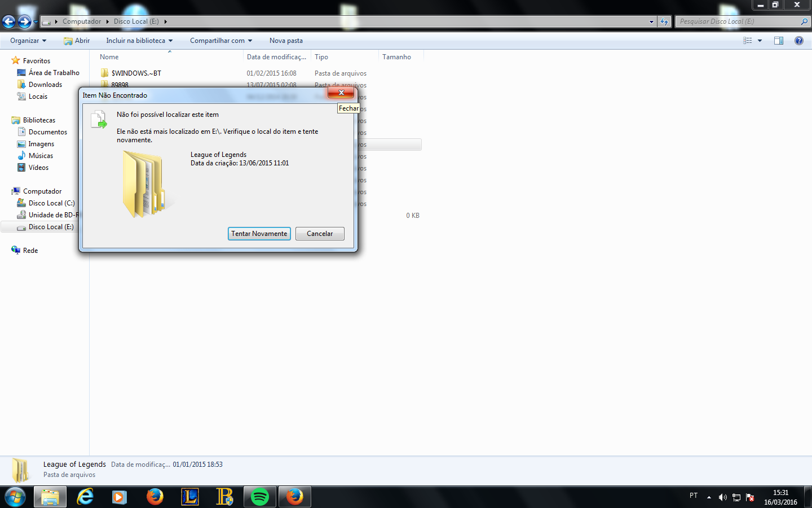Viewport: 812px width, 508px height.
Task: Open the clock showing 15:31
Action: (x=780, y=497)
